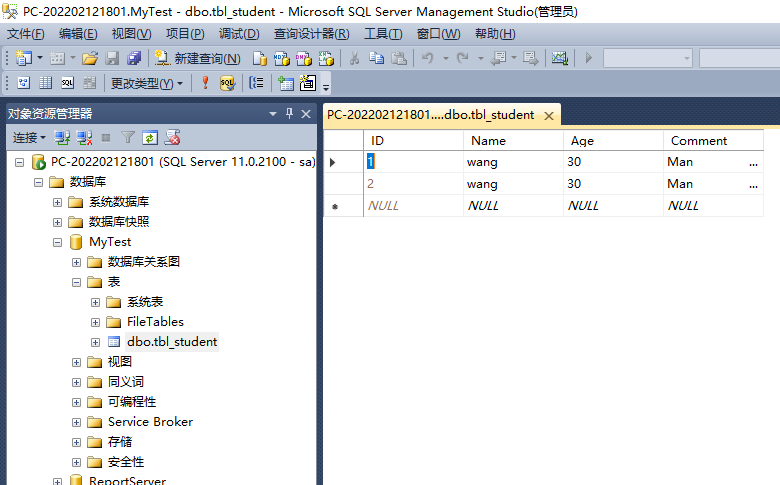Screen dimensions: 780x485
Task: Collapse the 数据库 folder node
Action: pyautogui.click(x=38, y=182)
